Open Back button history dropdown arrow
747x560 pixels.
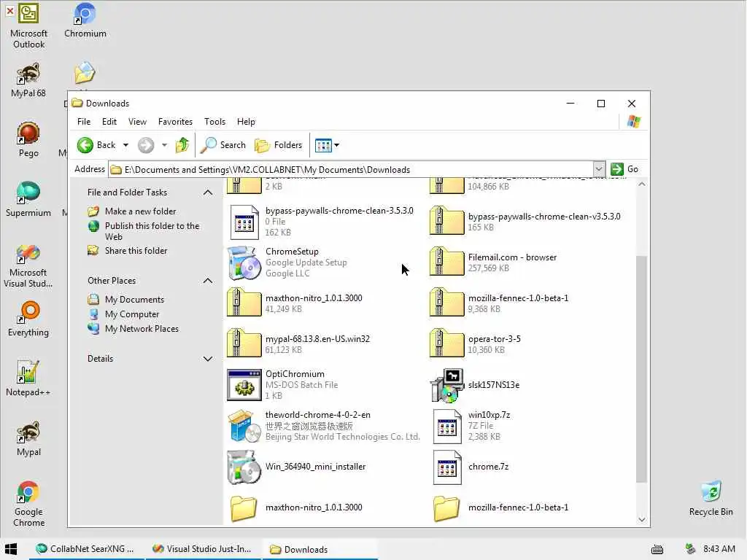click(x=125, y=145)
